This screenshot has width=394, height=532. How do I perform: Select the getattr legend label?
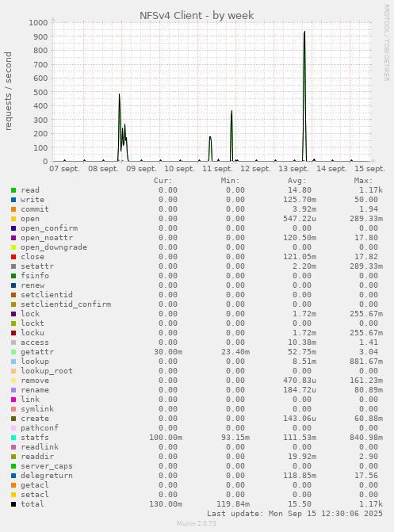point(37,352)
